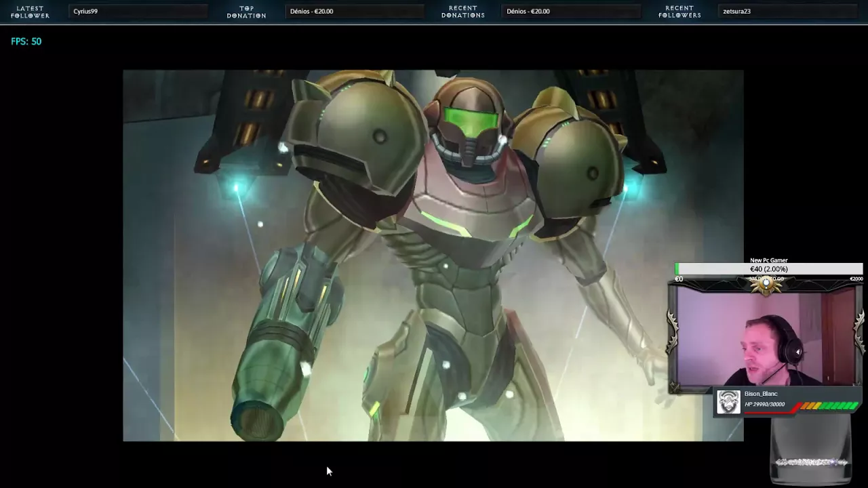Click the RECENT DONATIONS label
The width and height of the screenshot is (868, 488).
(463, 12)
